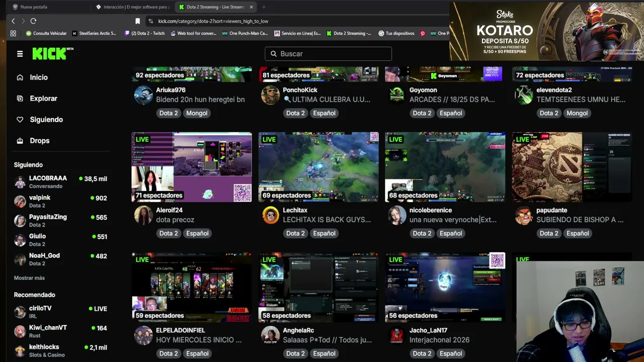Open the Consulta Vehicular bookmark

point(46,33)
